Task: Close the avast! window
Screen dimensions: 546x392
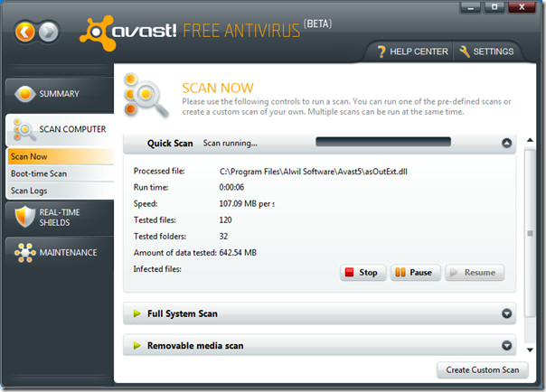Action: (522, 7)
